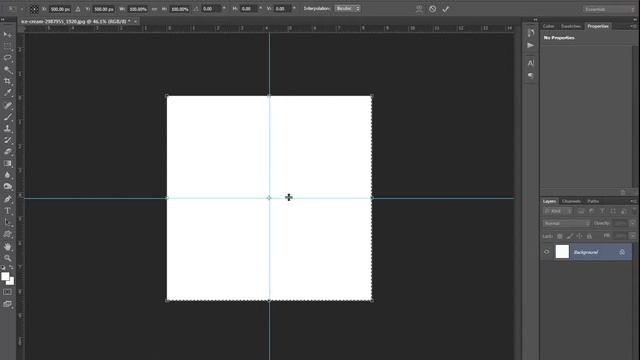
Task: Swap foreground and background colors
Action: [x=11, y=268]
